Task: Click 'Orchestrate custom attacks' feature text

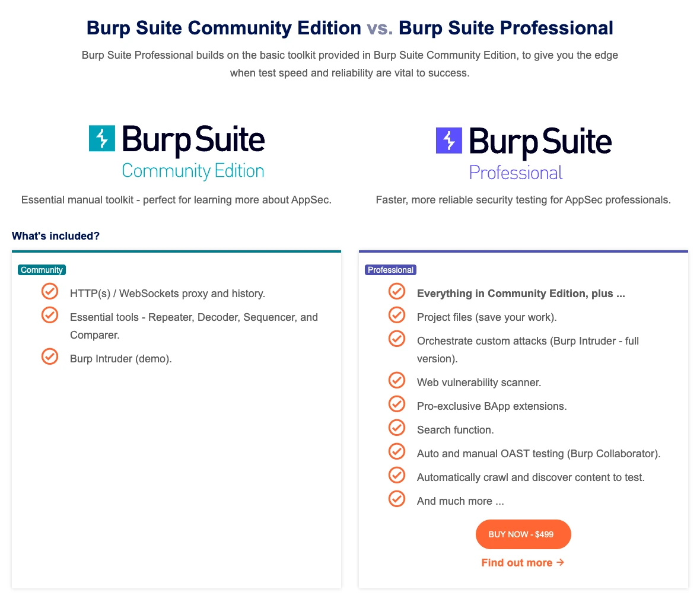Action: point(528,350)
